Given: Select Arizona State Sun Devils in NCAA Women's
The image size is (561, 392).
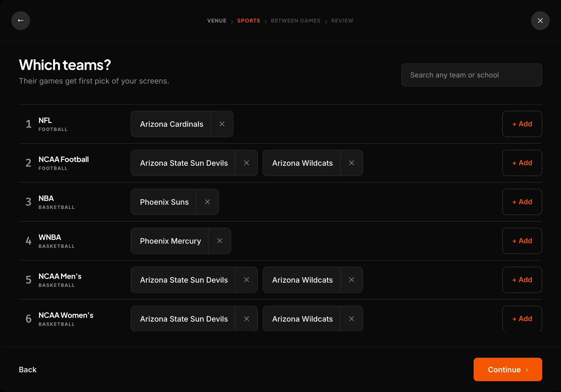Looking at the screenshot, I should [183, 319].
